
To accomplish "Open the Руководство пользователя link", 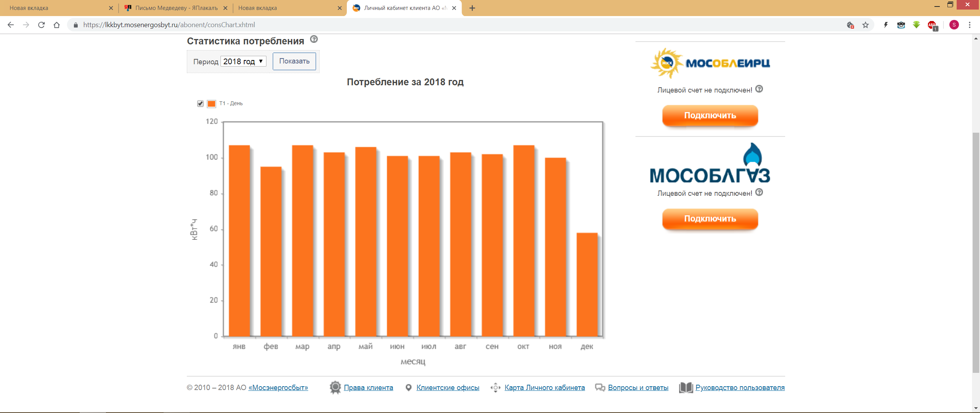I will (x=740, y=388).
